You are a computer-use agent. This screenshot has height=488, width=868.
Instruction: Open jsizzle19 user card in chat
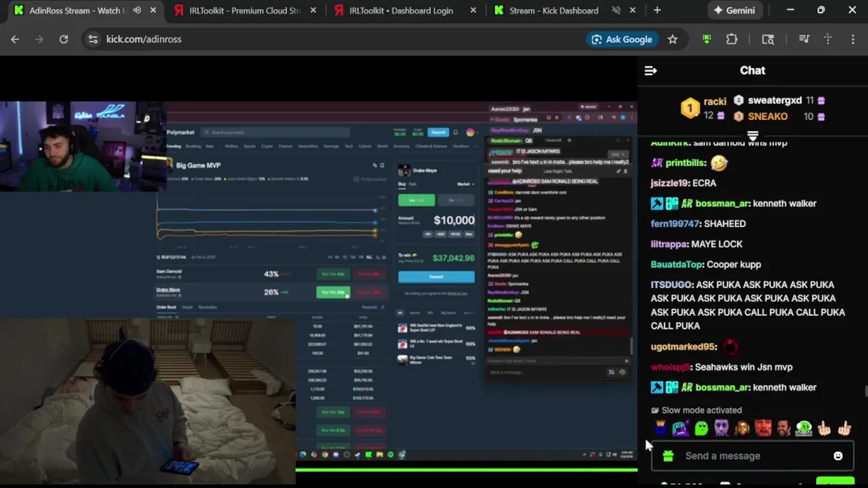[669, 183]
